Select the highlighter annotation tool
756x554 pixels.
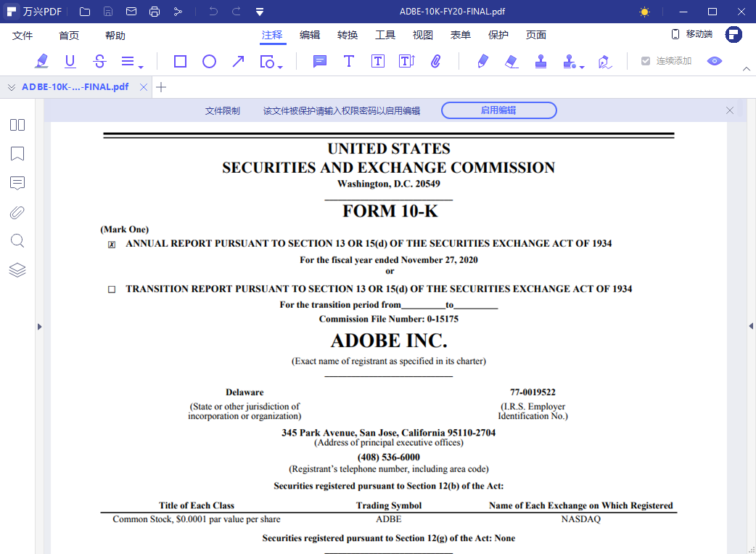pos(42,62)
